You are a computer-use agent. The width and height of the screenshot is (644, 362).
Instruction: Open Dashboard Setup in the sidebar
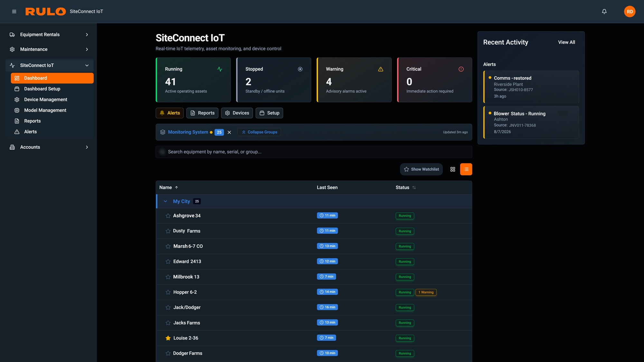(x=52, y=89)
